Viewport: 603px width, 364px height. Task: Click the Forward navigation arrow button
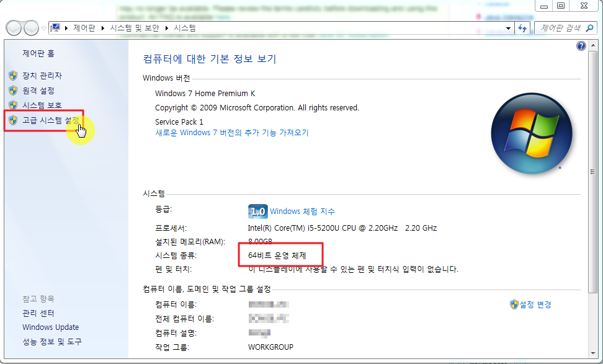(x=31, y=28)
